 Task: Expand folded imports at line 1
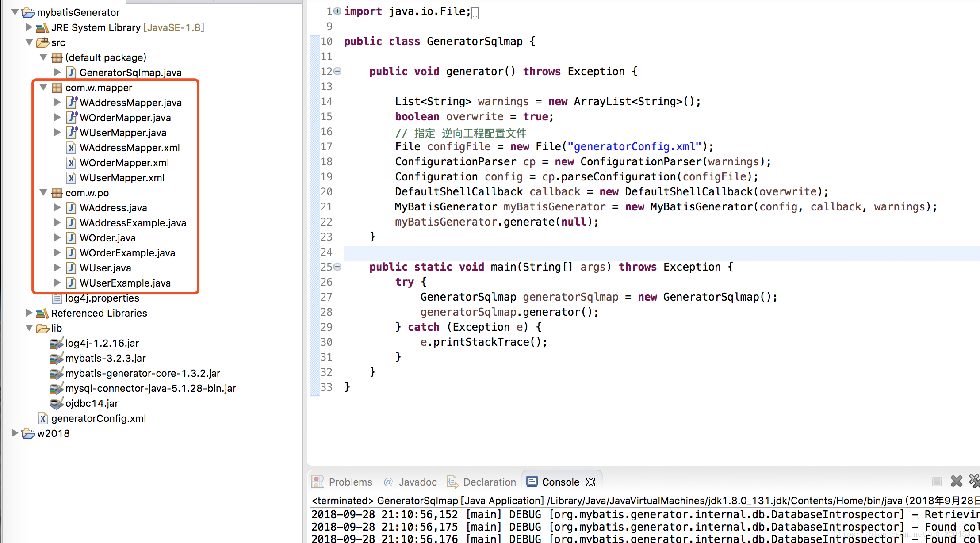(x=337, y=11)
